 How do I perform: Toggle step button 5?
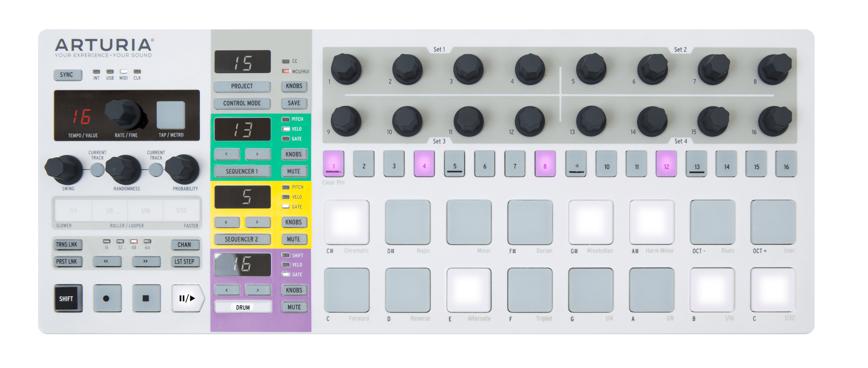(454, 164)
